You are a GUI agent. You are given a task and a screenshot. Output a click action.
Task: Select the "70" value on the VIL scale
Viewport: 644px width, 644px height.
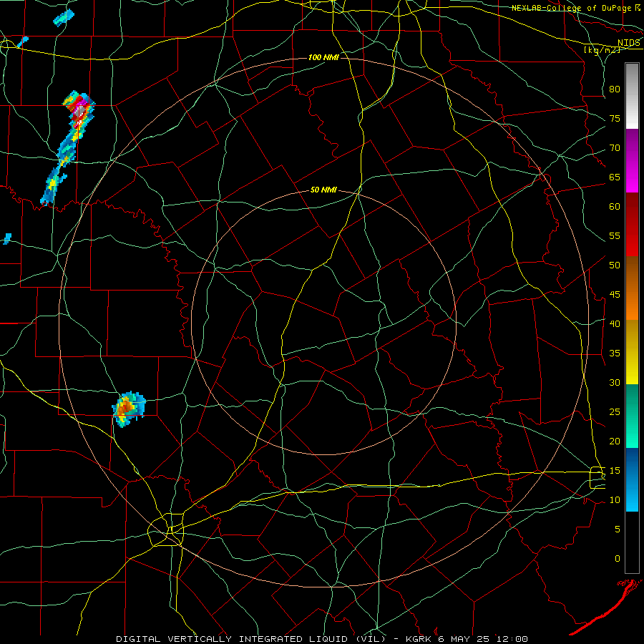(x=615, y=148)
